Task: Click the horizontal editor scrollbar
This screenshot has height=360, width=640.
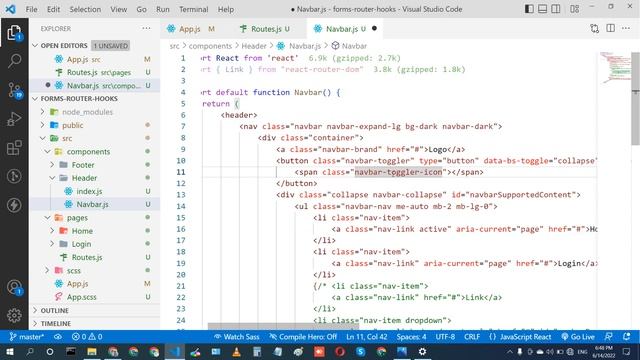Action: pyautogui.click(x=283, y=326)
